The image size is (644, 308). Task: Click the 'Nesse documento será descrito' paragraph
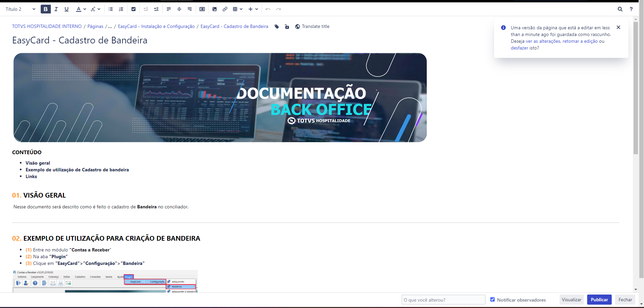[x=101, y=207]
